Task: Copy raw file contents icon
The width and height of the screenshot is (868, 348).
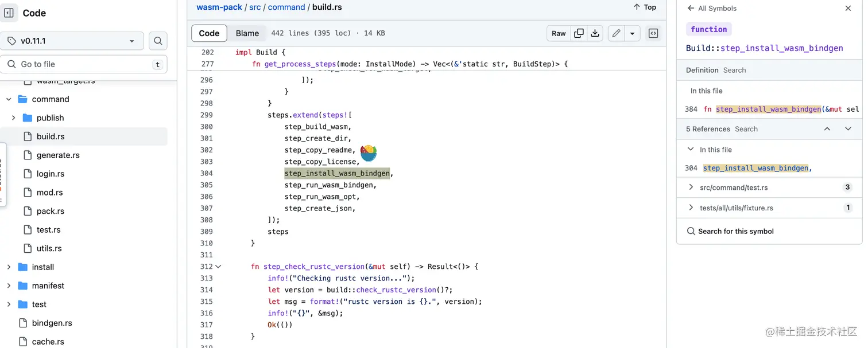Action: coord(579,33)
